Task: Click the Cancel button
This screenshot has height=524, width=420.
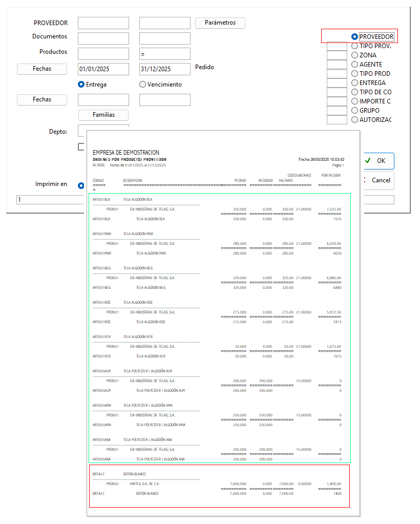Action: (379, 180)
